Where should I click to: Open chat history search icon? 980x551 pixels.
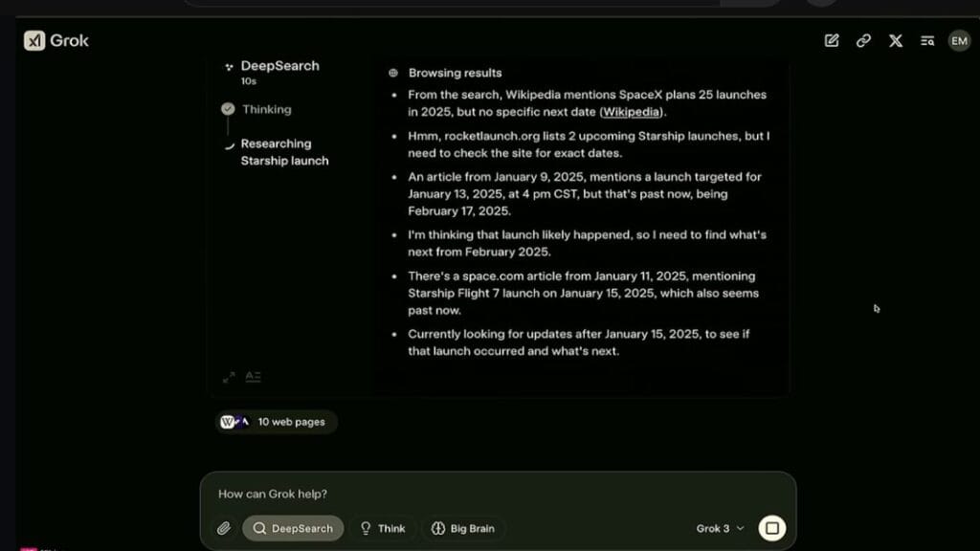(927, 40)
